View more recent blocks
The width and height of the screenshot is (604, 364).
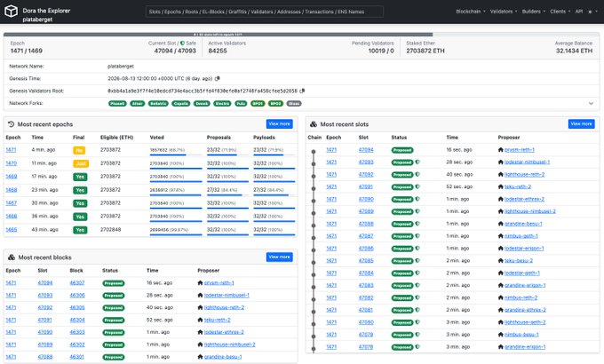[x=279, y=257]
